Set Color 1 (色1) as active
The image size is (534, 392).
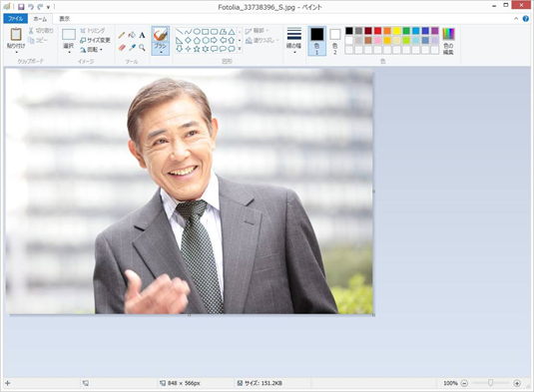pyautogui.click(x=317, y=41)
